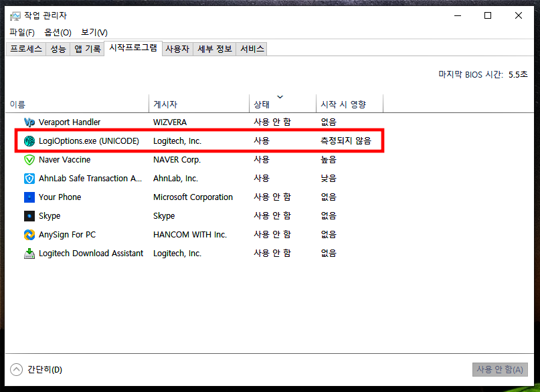The width and height of the screenshot is (540, 392).
Task: Select the AhnLab Safe Transaction A... entry
Action: point(90,179)
